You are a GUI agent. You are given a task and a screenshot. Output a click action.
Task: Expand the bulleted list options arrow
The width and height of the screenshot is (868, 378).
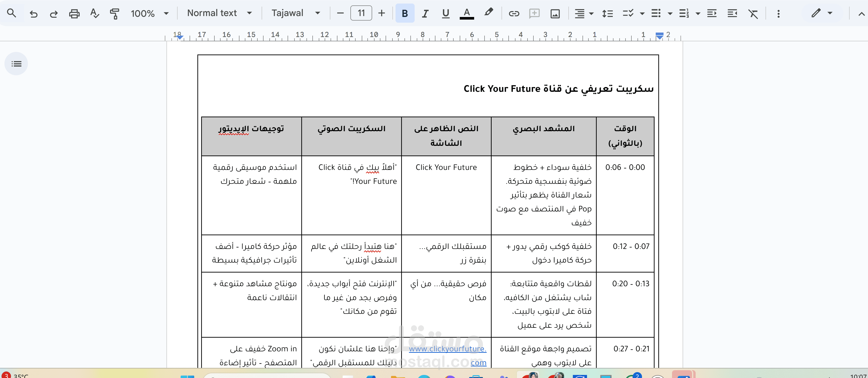coord(670,14)
